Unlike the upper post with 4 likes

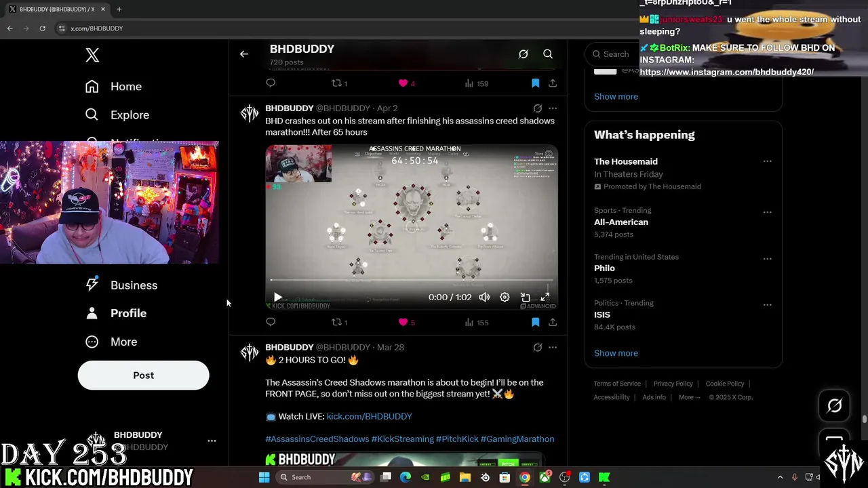tap(406, 83)
